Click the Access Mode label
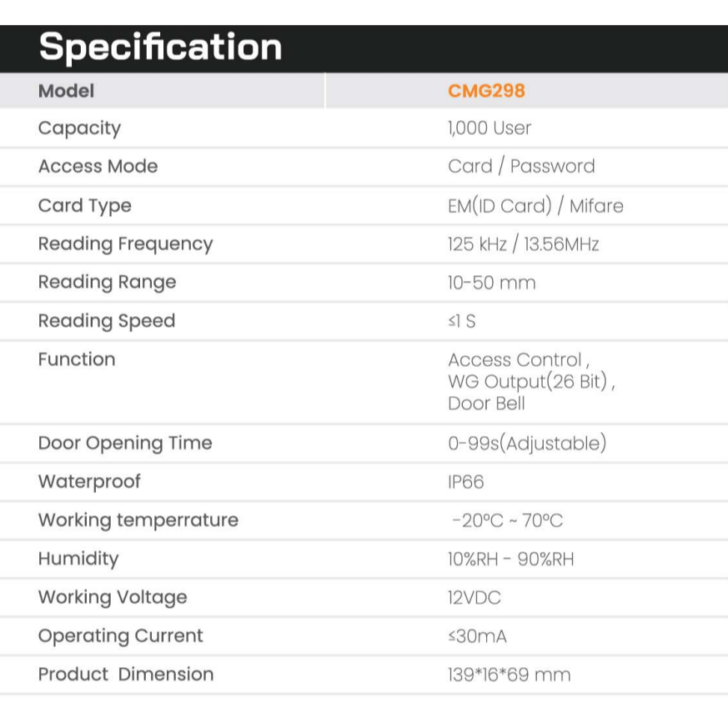728x728 pixels. pos(98,166)
